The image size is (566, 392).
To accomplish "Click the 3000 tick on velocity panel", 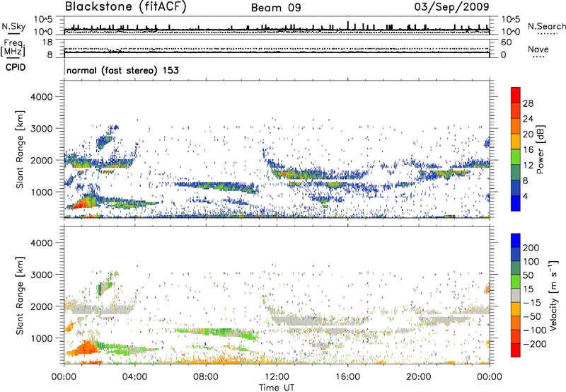I will click(x=41, y=275).
